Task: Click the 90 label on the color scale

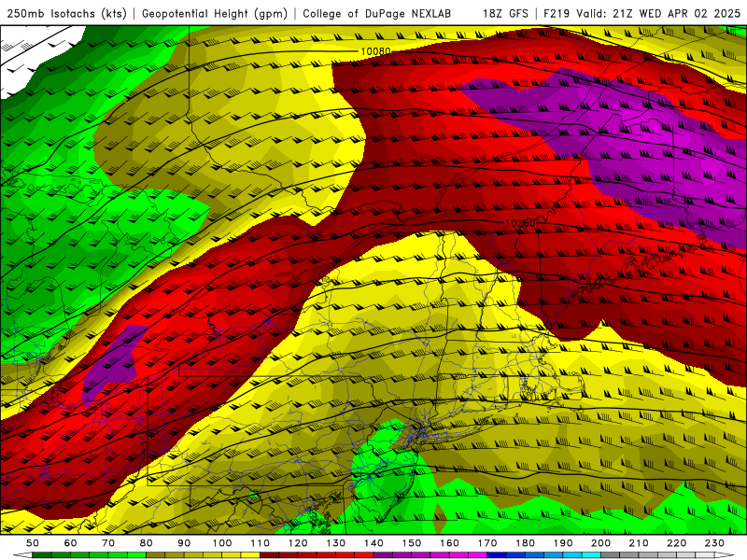Action: (x=184, y=543)
